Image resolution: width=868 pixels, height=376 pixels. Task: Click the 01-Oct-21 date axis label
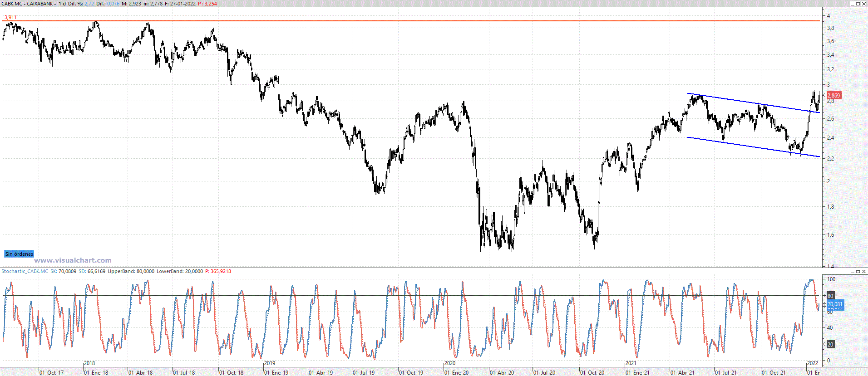tap(774, 373)
